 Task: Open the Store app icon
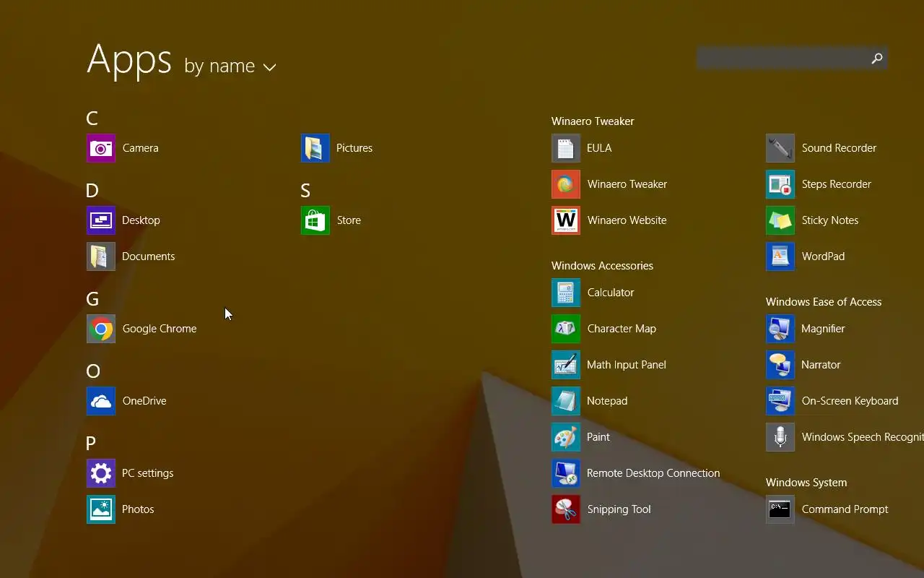pos(315,220)
